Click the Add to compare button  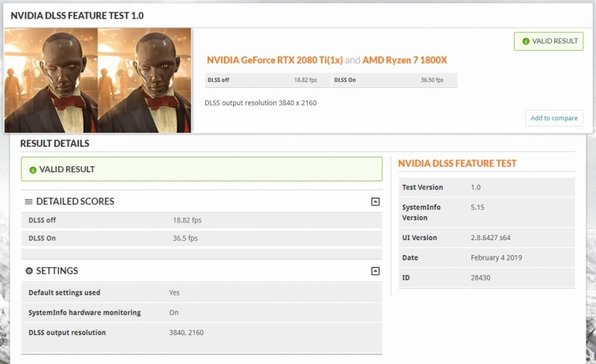pyautogui.click(x=554, y=118)
